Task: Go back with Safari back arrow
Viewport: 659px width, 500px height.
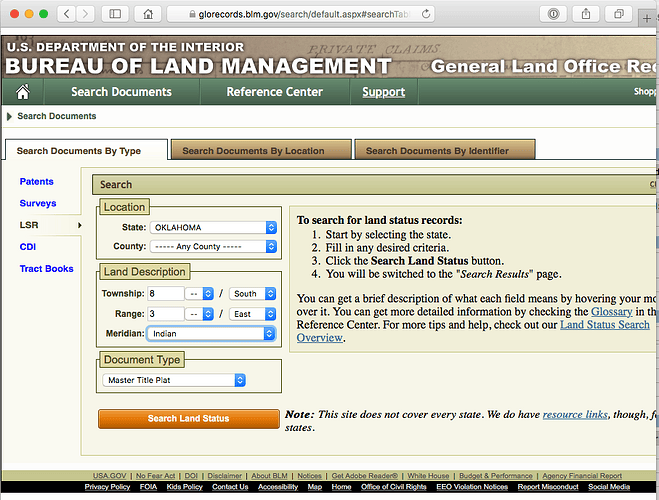Action: 66,14
